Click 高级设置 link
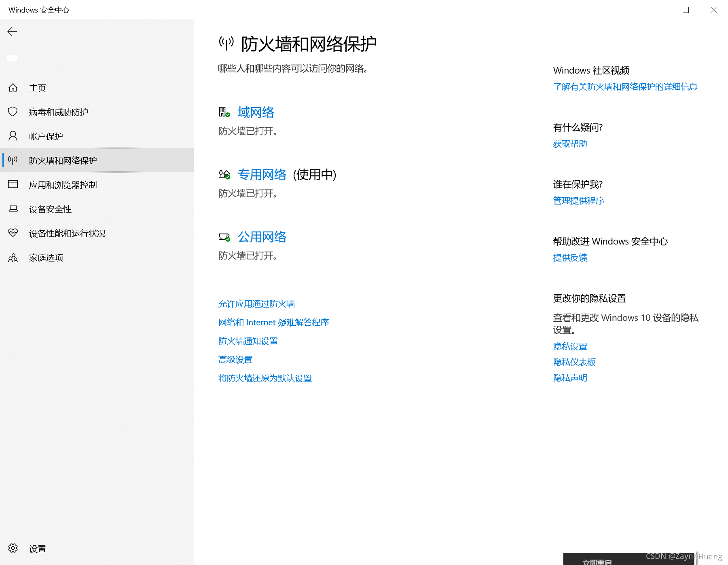Viewport: 728px width, 565px height. click(x=235, y=360)
